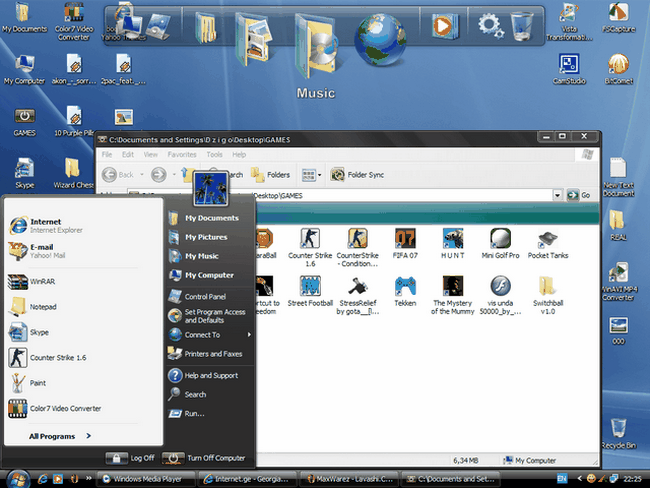Switch to Windows Media Player taskbar button
This screenshot has height=488, width=650.
click(x=146, y=479)
